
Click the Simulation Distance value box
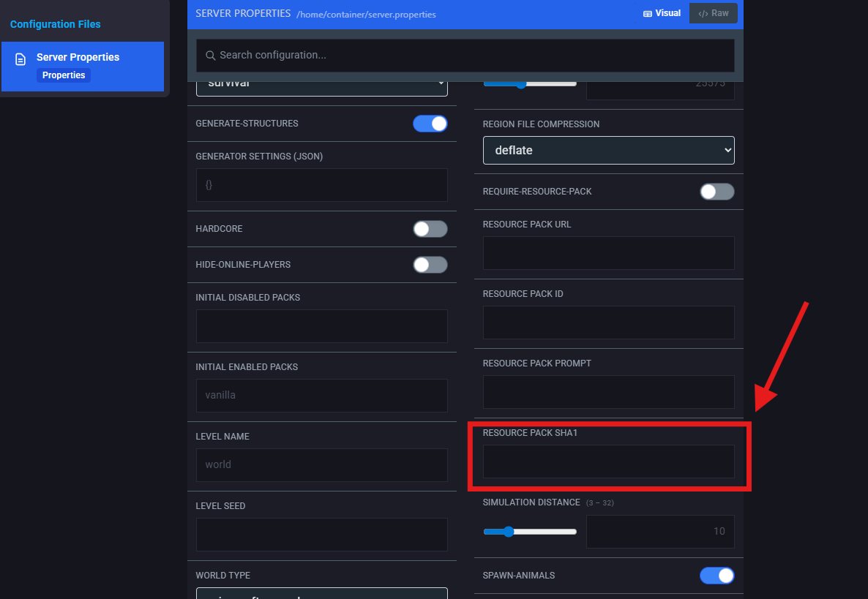point(660,532)
